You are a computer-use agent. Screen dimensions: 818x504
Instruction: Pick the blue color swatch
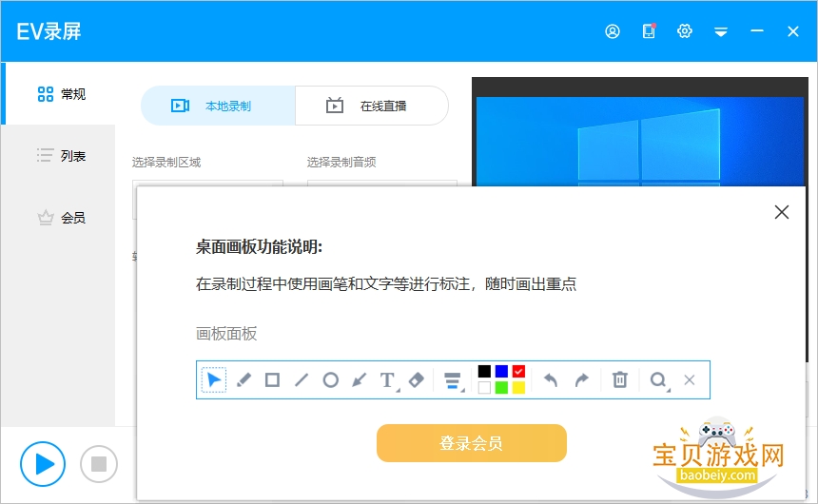[501, 371]
